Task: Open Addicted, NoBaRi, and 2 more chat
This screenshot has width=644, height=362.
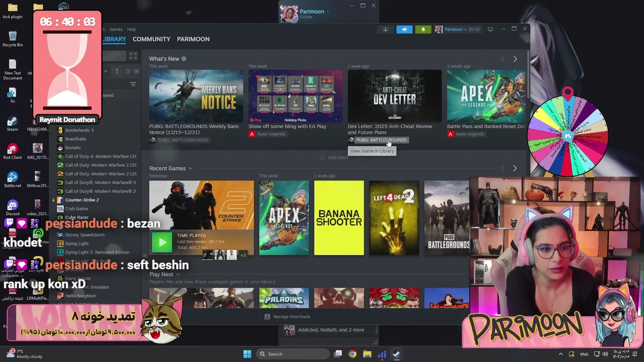Action: [x=331, y=330]
